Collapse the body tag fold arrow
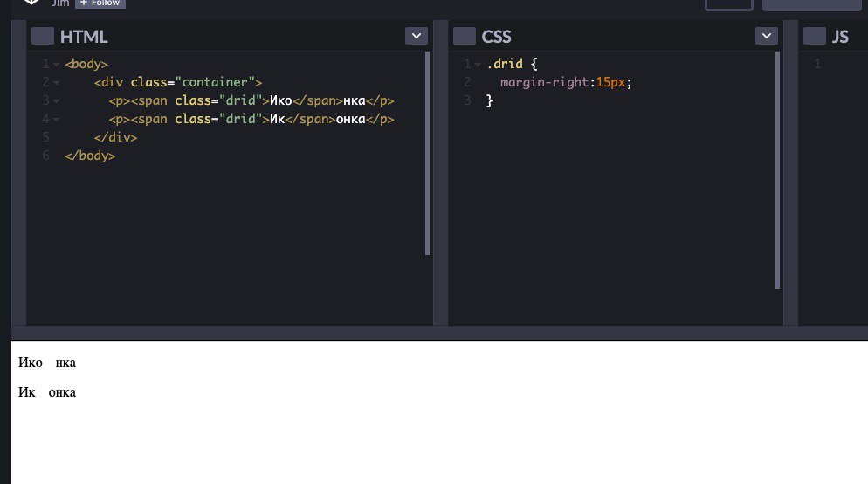Image resolution: width=868 pixels, height=484 pixels. pos(56,65)
